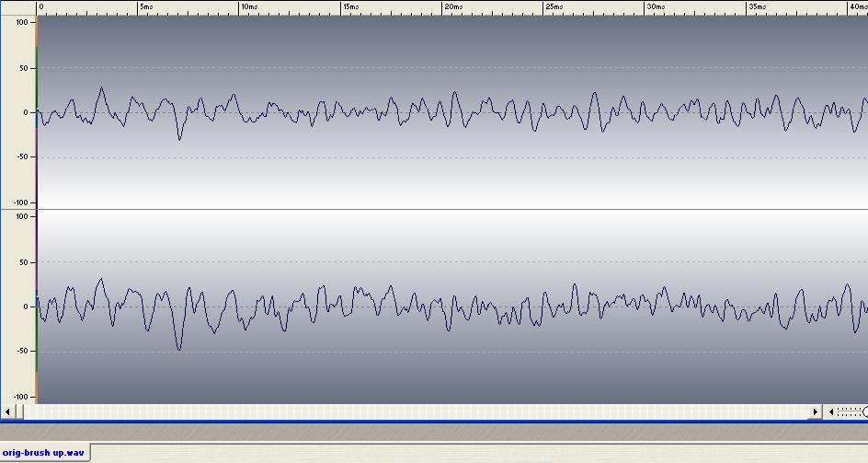Viewport: 868px width, 463px height.
Task: Click the bottom channel's -50 amplitude label
Action: pos(21,351)
